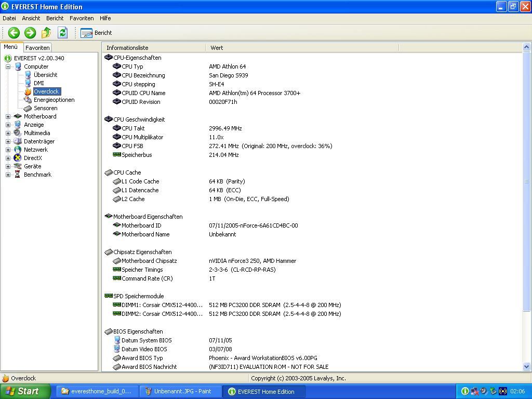The width and height of the screenshot is (532, 399).
Task: Switch to the Favoriten tab
Action: pyautogui.click(x=37, y=48)
